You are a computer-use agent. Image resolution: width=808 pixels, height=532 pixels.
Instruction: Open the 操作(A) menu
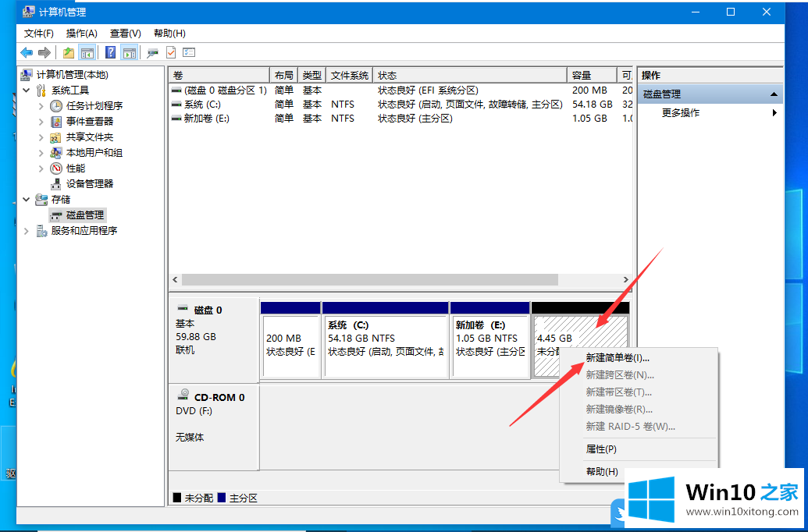[82, 34]
